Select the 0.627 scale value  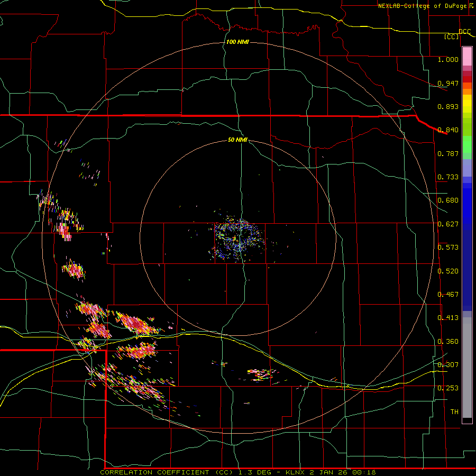click(448, 224)
